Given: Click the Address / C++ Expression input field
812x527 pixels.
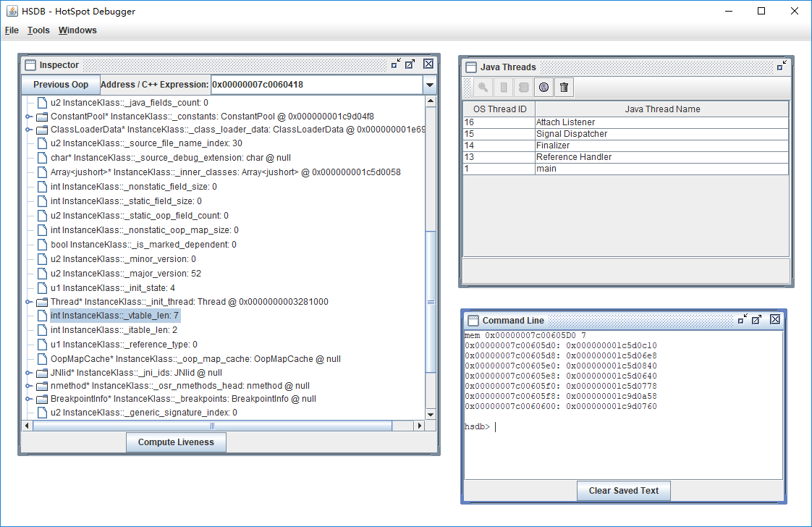Looking at the screenshot, I should coord(317,85).
